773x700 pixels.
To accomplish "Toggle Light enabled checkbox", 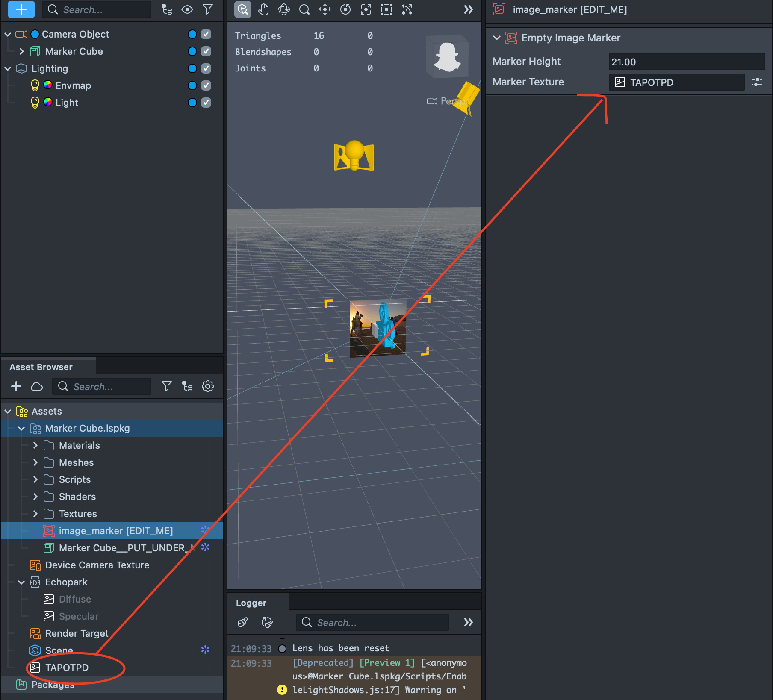I will 206,103.
